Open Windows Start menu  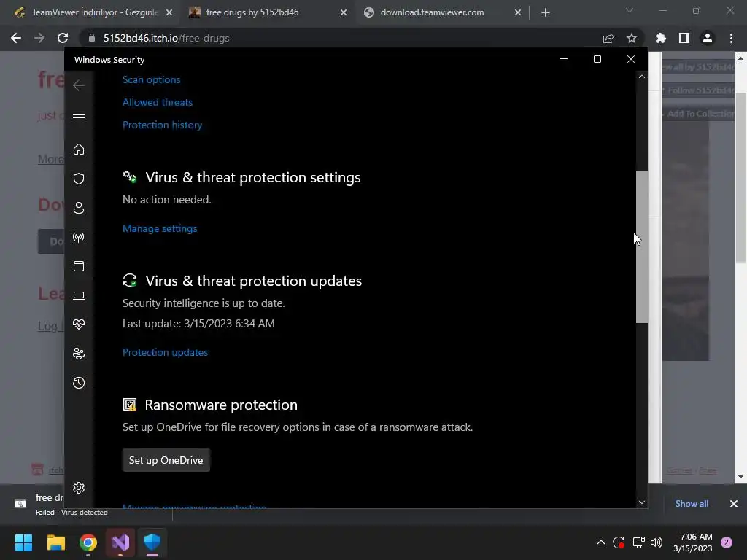click(23, 542)
